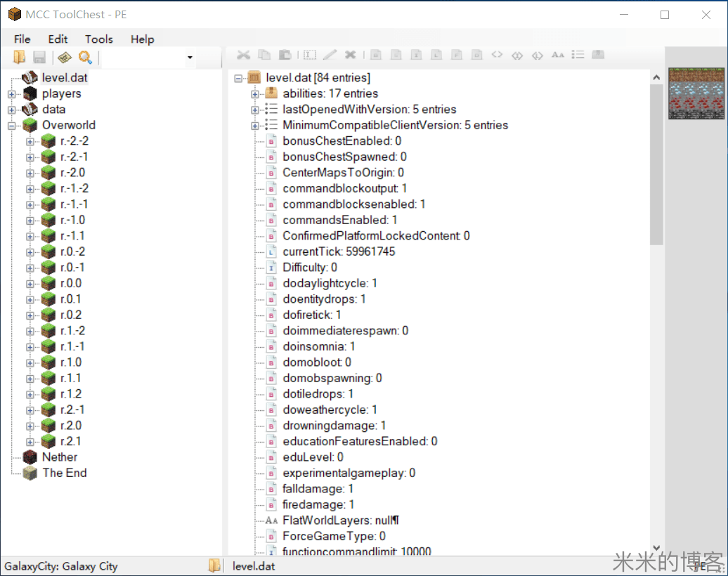Click the save disk toolbar icon
Image resolution: width=728 pixels, height=576 pixels.
[39, 58]
